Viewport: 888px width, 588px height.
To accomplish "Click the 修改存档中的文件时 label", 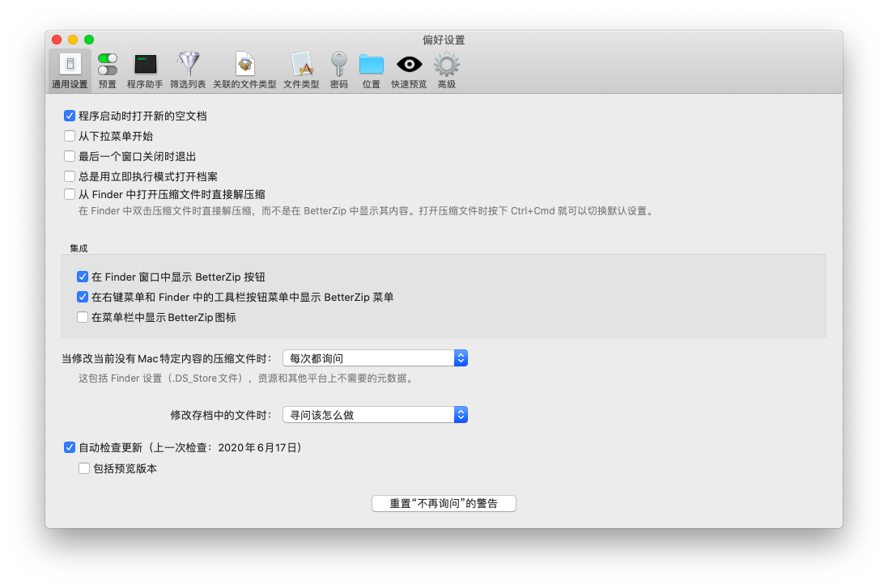I will tap(221, 415).
